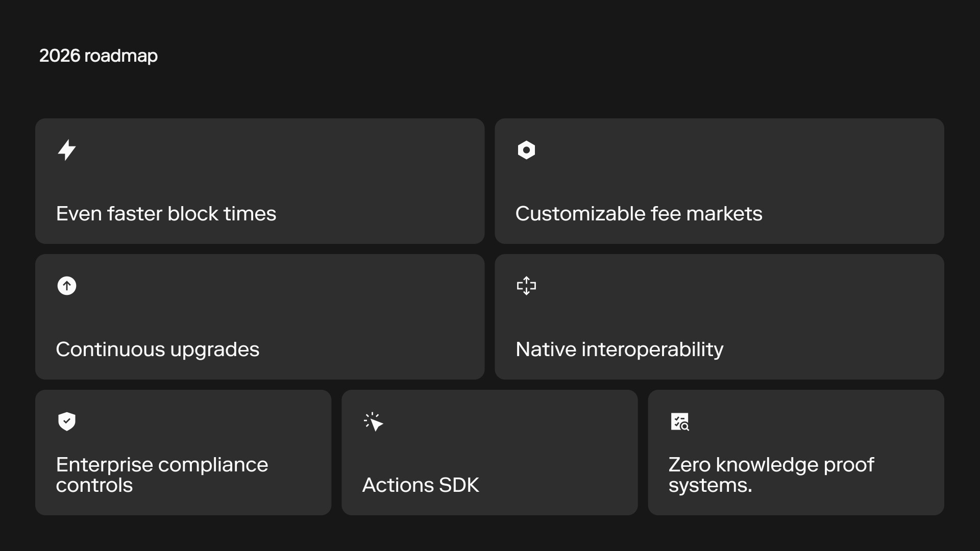980x551 pixels.
Task: Click the cursor click icon
Action: 374,422
